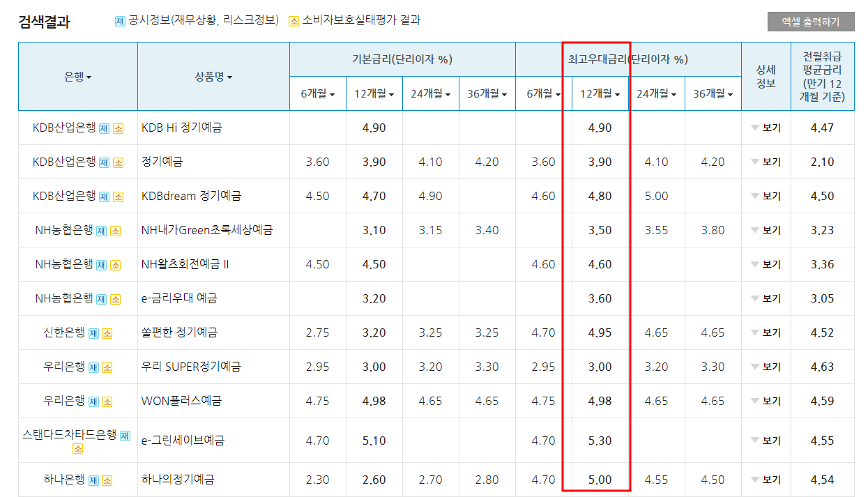The width and height of the screenshot is (868, 497).
Task: Expand 보기 details for WON플러스예금
Action: (766, 402)
